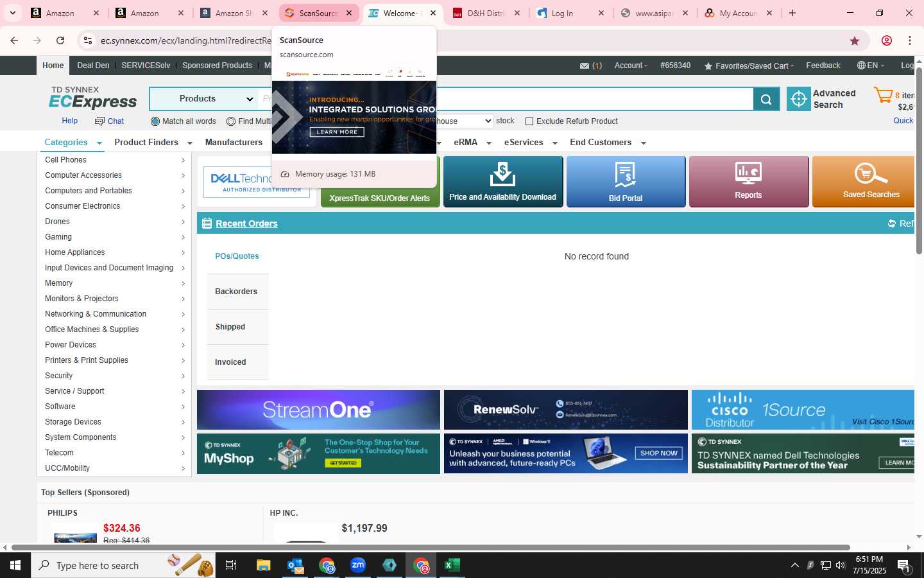This screenshot has height=578, width=924.
Task: Close the ScanSource tab
Action: coord(349,13)
